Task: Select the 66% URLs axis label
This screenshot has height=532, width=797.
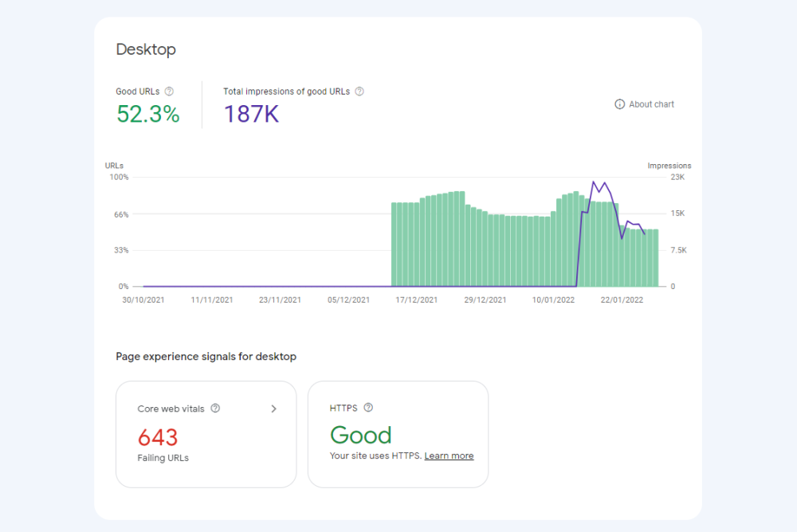Action: [x=121, y=214]
